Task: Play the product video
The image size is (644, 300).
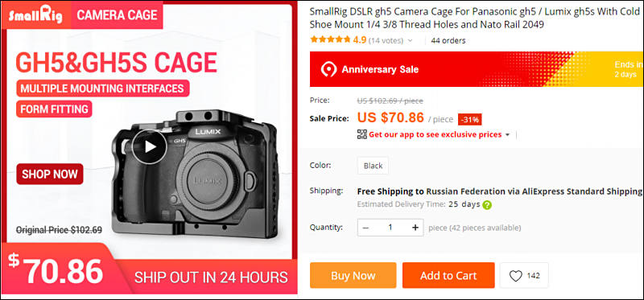Action: (x=150, y=146)
